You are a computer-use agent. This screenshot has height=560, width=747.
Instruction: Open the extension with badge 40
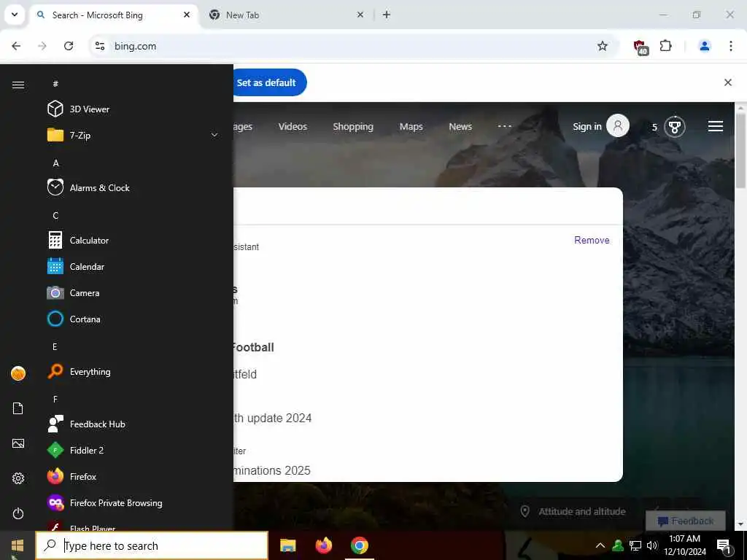pyautogui.click(x=640, y=47)
